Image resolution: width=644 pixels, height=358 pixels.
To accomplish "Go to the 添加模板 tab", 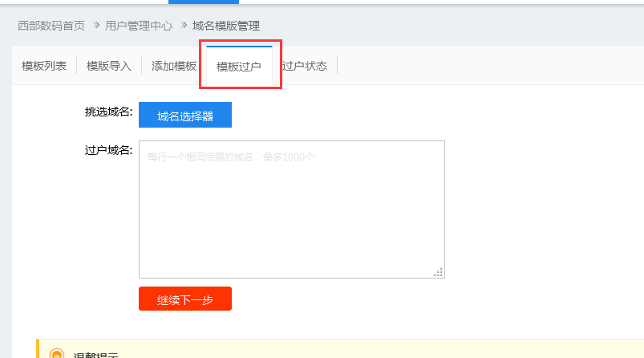I will [173, 66].
